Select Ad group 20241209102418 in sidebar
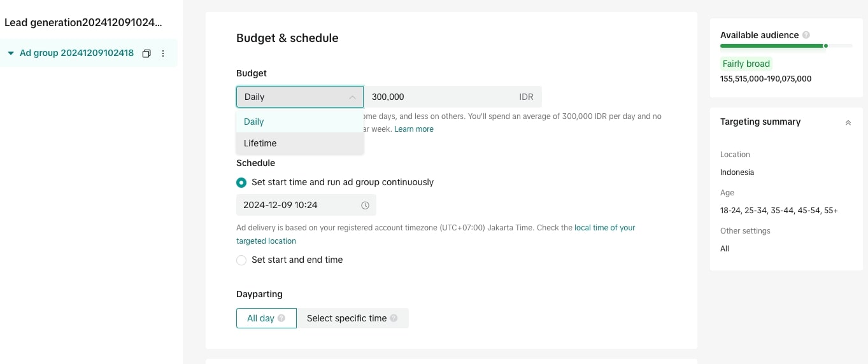Screen dimensions: 868x364 [x=76, y=53]
